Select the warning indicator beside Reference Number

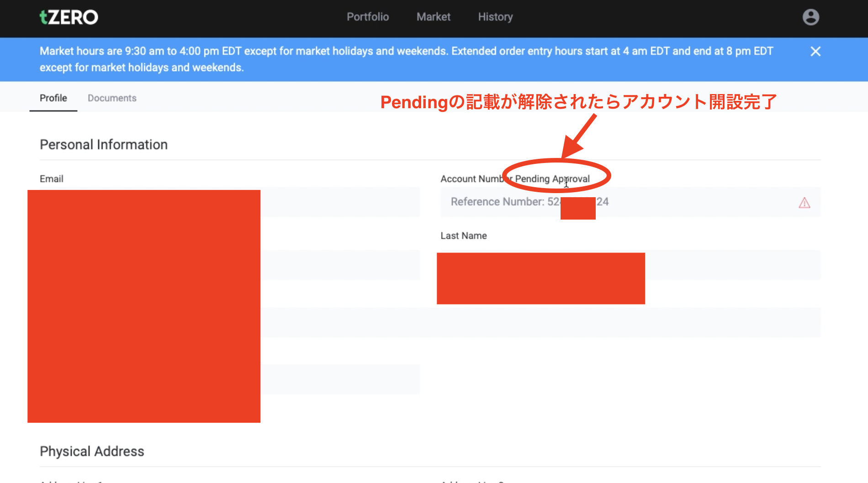804,202
